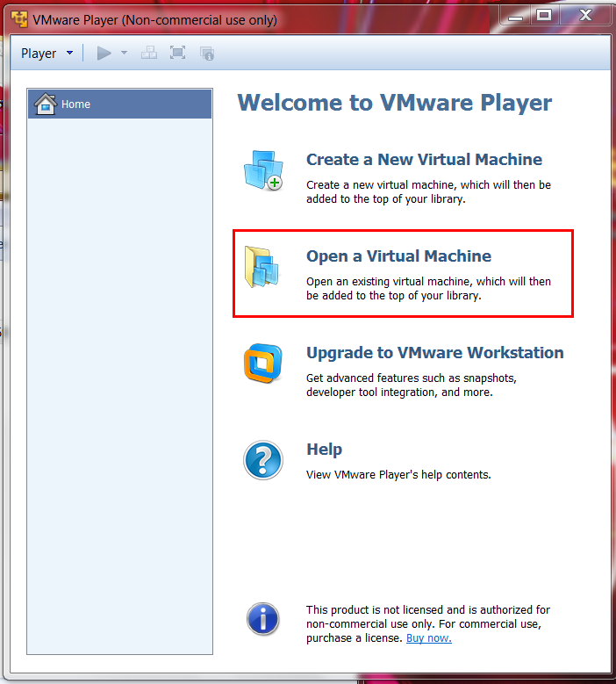Image resolution: width=616 pixels, height=684 pixels.
Task: Click the Home house icon
Action: click(x=46, y=104)
